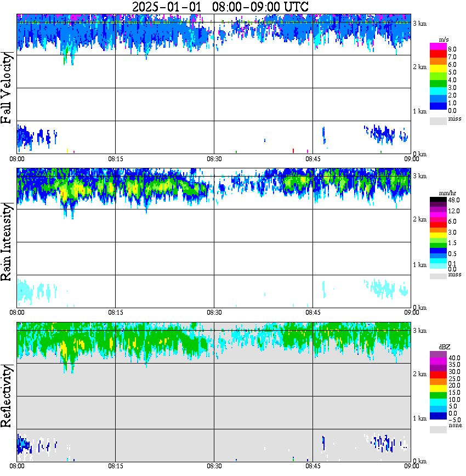Pick the magenta swatch in the Fall Velocity legend
The width and height of the screenshot is (466, 476).
pos(438,47)
